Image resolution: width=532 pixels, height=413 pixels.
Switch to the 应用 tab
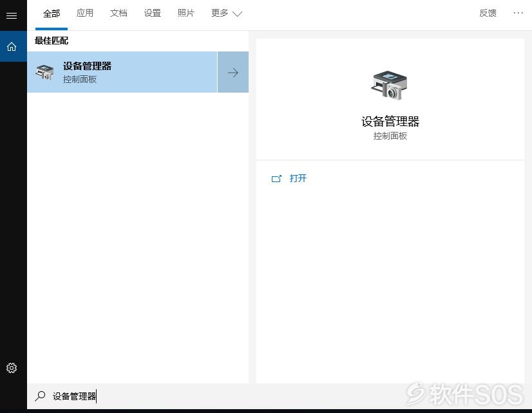85,14
